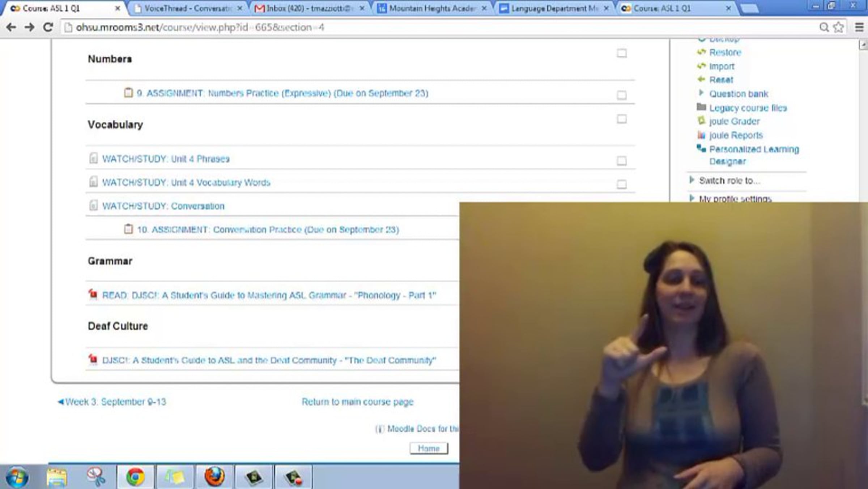Screen dimensions: 868x489
Task: Check the Numbers section completion box
Action: tap(621, 53)
